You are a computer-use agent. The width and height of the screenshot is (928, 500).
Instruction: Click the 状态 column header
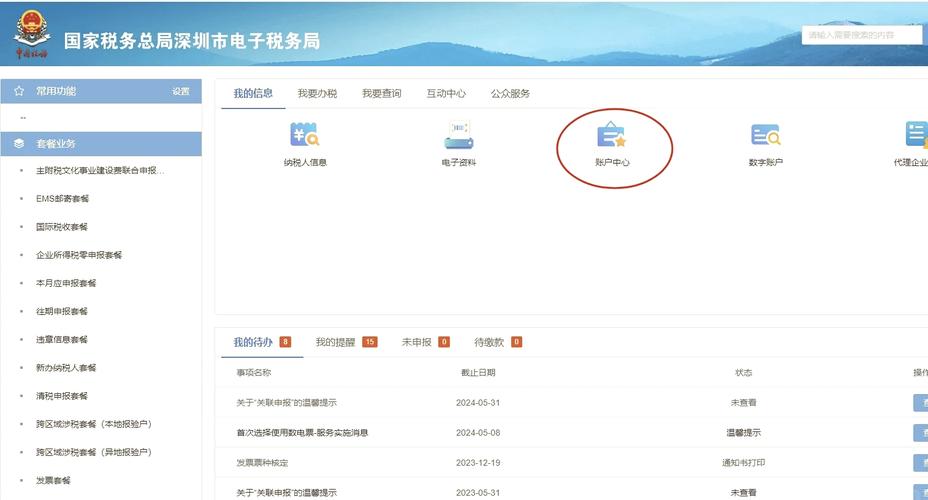click(743, 373)
